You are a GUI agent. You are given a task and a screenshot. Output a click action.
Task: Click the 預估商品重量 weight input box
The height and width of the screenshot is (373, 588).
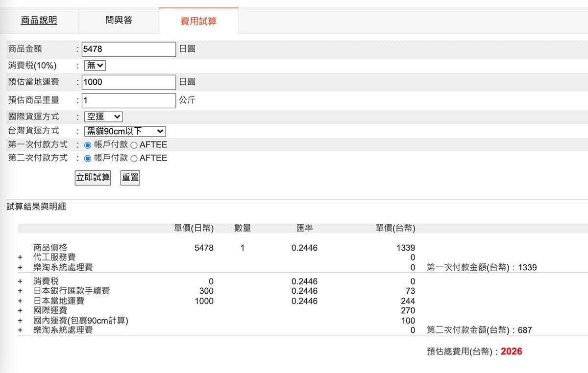click(128, 100)
